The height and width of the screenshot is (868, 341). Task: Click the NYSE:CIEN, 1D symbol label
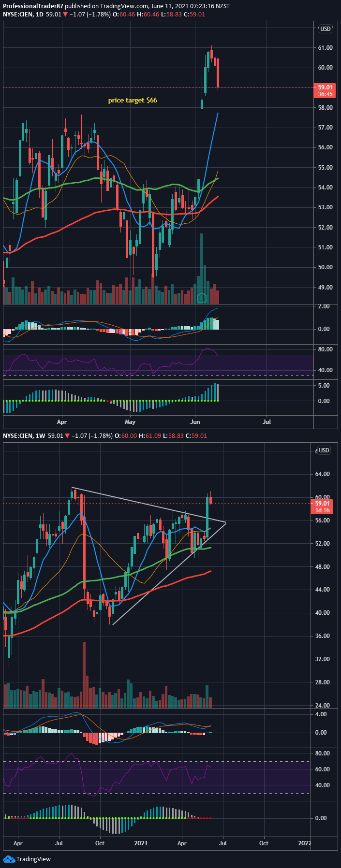[x=23, y=14]
